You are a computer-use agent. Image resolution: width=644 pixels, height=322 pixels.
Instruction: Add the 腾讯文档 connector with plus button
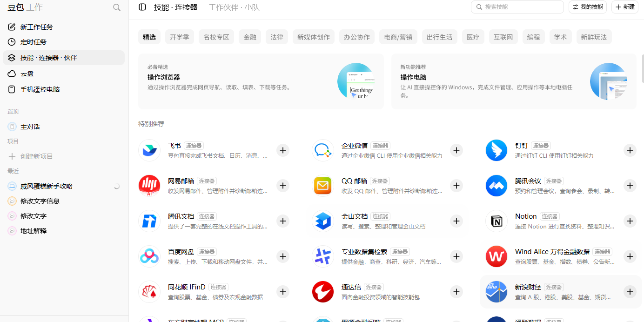[x=283, y=221]
